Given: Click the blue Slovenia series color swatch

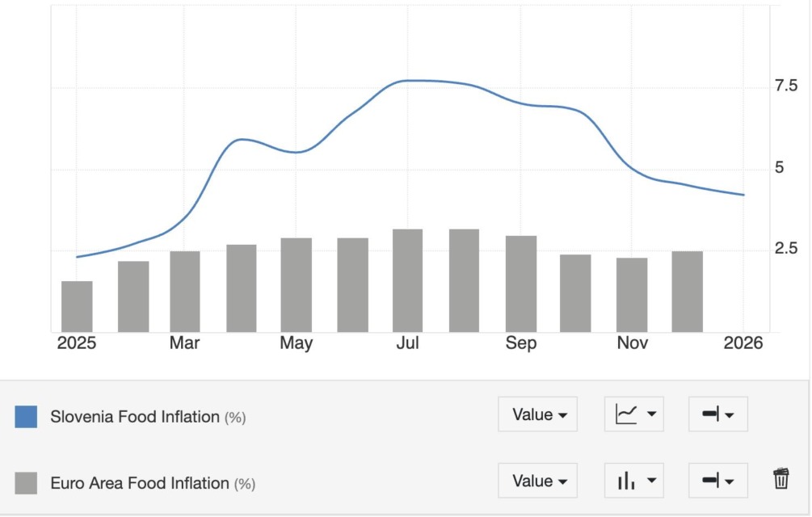Looking at the screenshot, I should tap(27, 417).
